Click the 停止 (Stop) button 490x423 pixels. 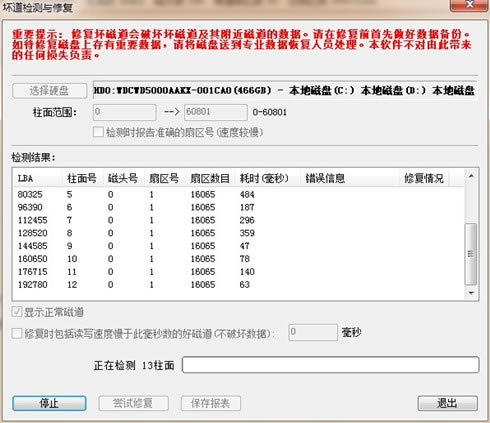(x=49, y=403)
